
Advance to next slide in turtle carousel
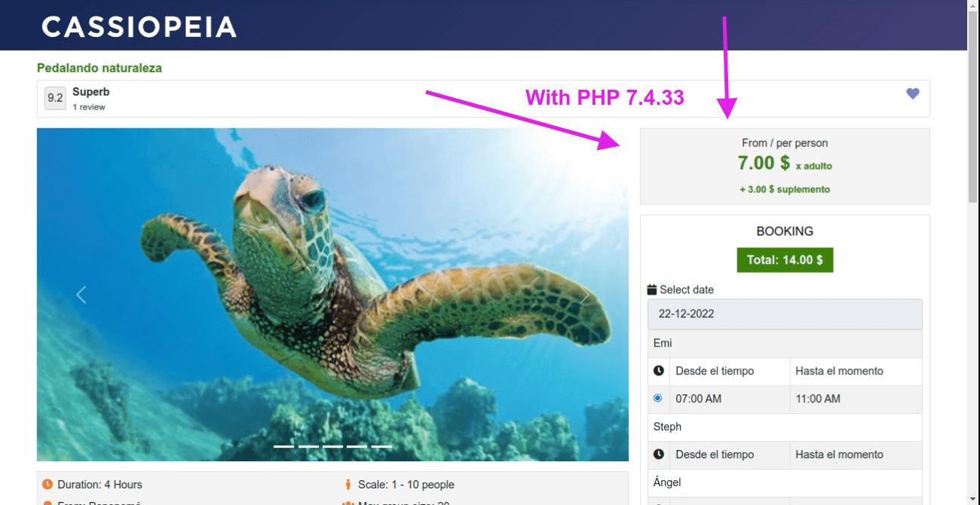(584, 295)
